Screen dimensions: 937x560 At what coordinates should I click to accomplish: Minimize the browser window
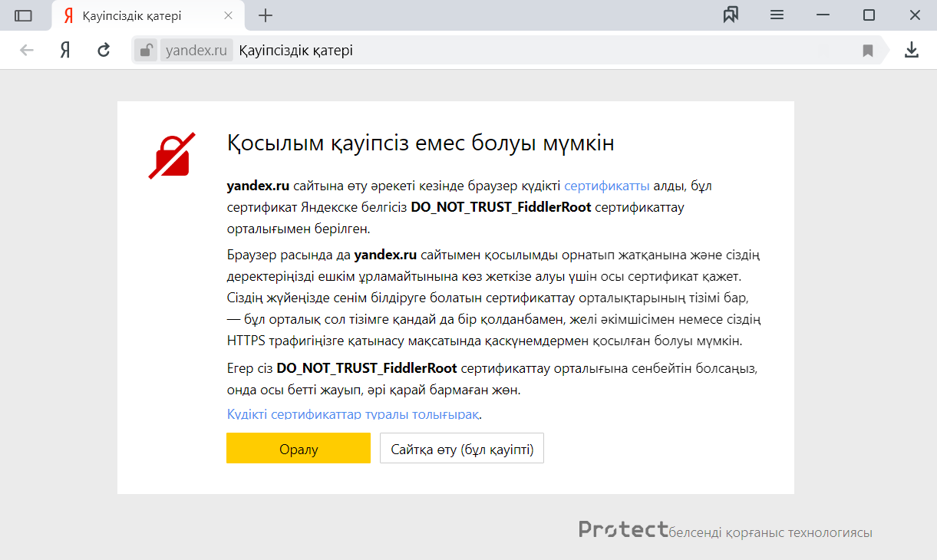click(x=823, y=15)
